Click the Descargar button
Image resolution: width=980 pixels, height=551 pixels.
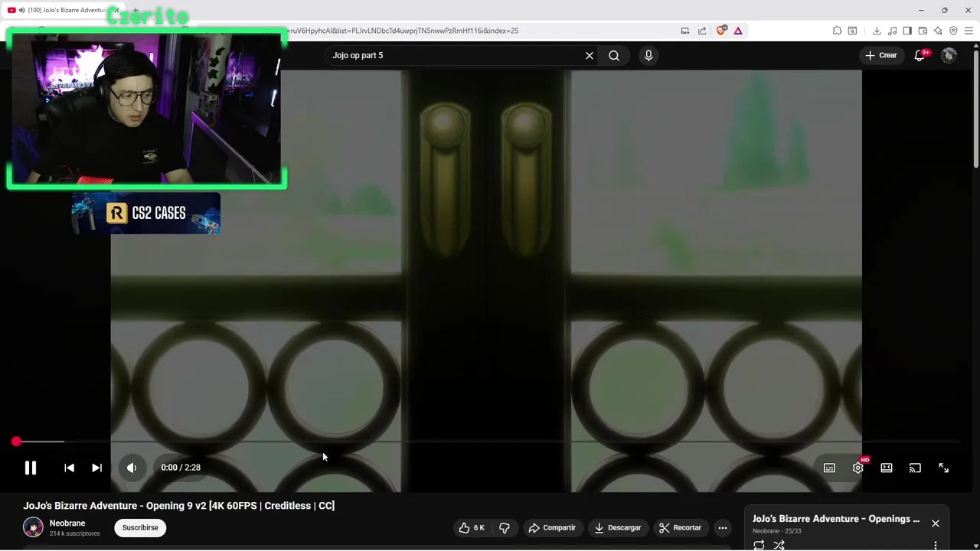point(617,527)
